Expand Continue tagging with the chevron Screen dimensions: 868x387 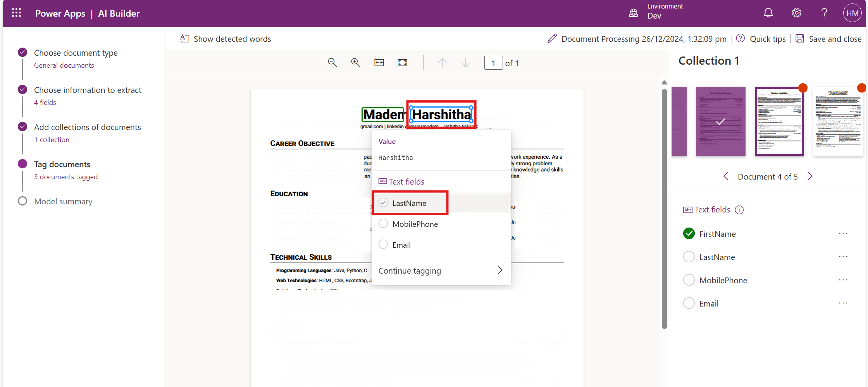tap(500, 270)
